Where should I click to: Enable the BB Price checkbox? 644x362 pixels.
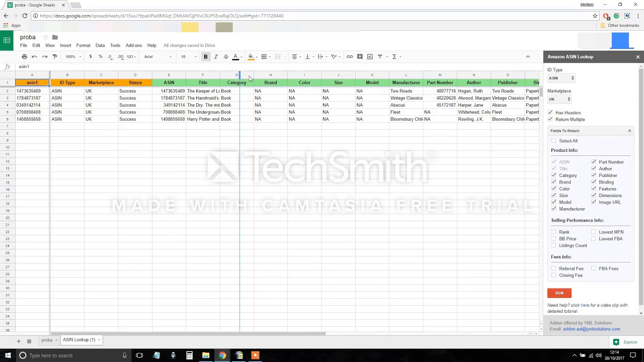[554, 239]
